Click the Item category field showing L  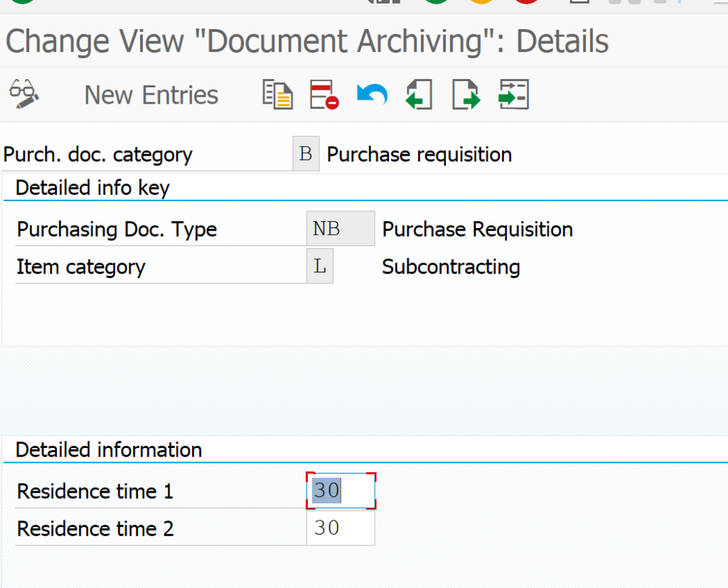320,266
